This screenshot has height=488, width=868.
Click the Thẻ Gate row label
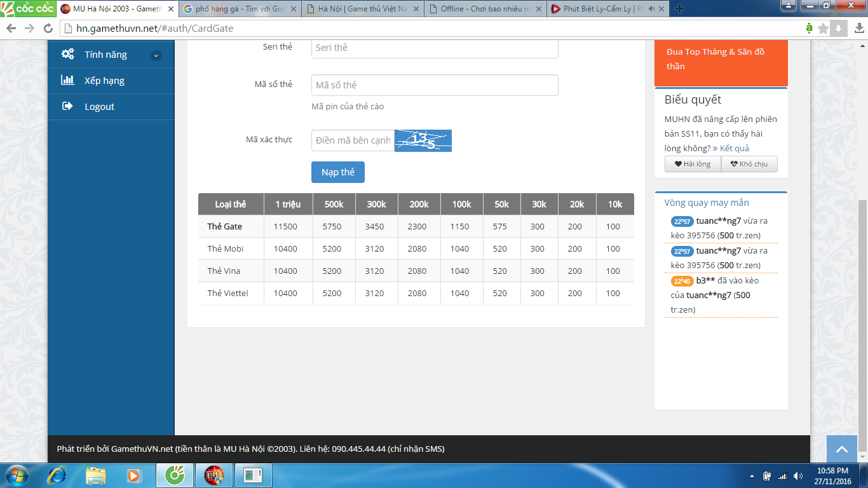pos(225,226)
